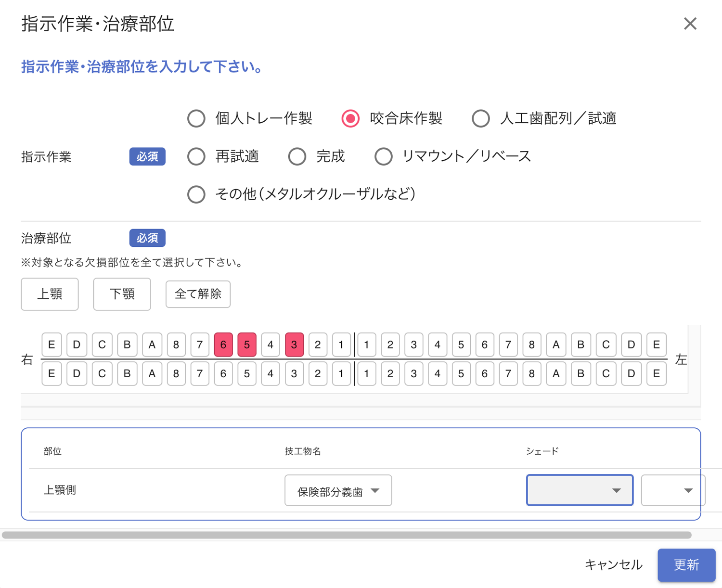Select lower right tooth 7
Image resolution: width=722 pixels, height=588 pixels.
(x=200, y=373)
